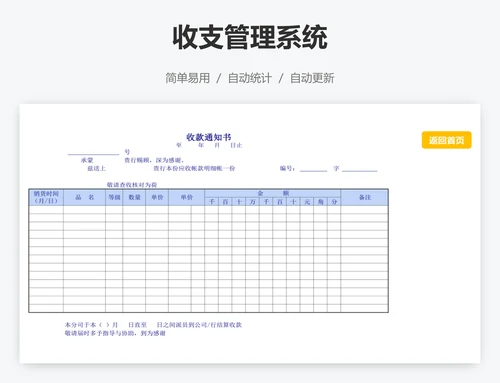
Task: Select the 品名 column header
Action: [x=84, y=197]
